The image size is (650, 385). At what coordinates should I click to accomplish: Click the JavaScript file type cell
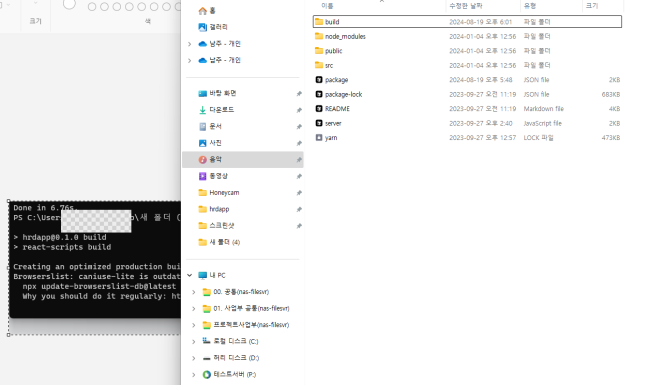[543, 123]
